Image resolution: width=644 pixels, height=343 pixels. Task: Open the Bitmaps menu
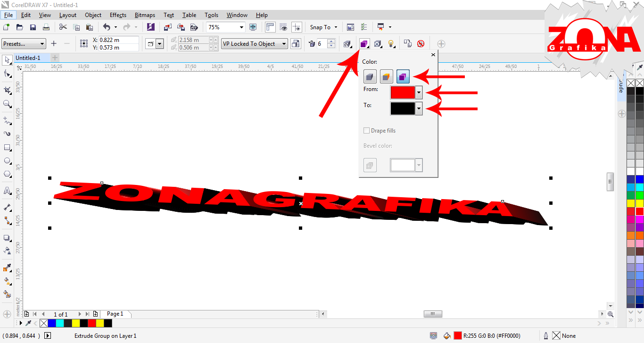pos(145,15)
